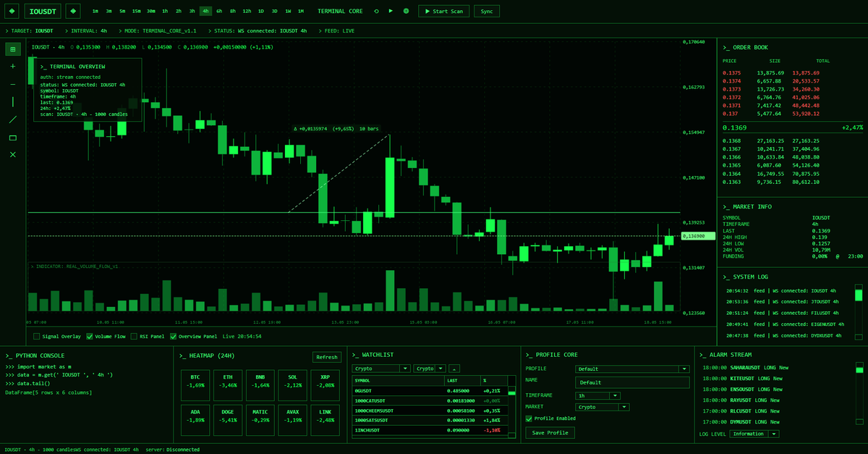
Task: Enable the RSI Panel checkbox
Action: (x=134, y=336)
